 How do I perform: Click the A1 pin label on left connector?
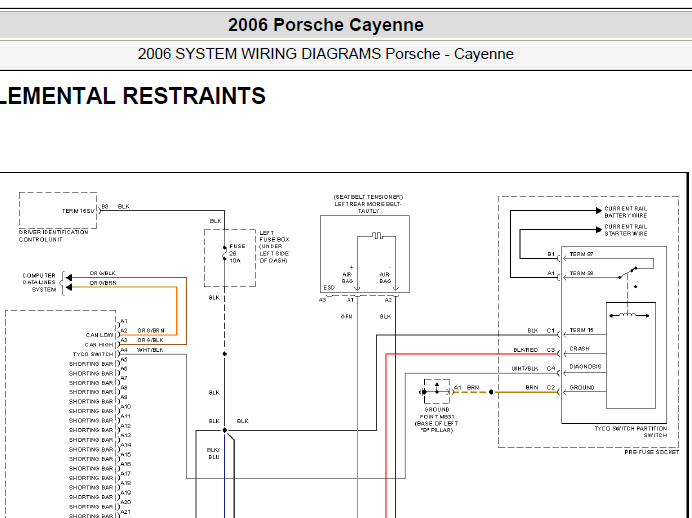tap(124, 321)
